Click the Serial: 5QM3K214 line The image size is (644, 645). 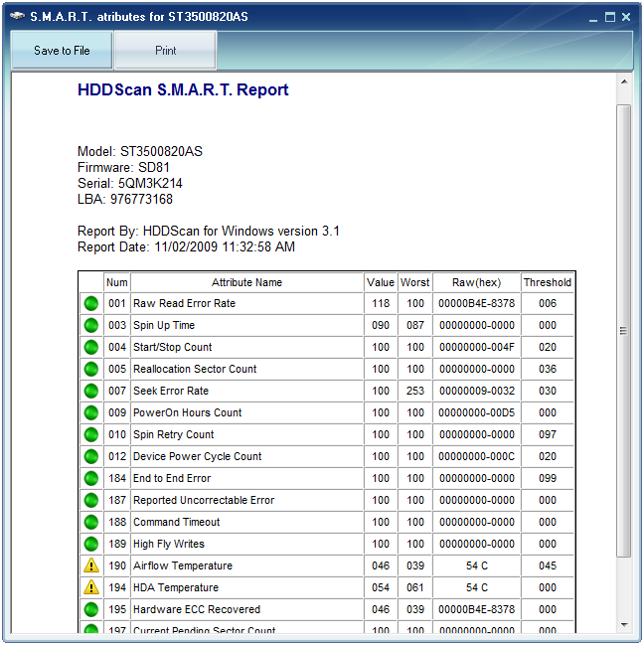click(130, 183)
